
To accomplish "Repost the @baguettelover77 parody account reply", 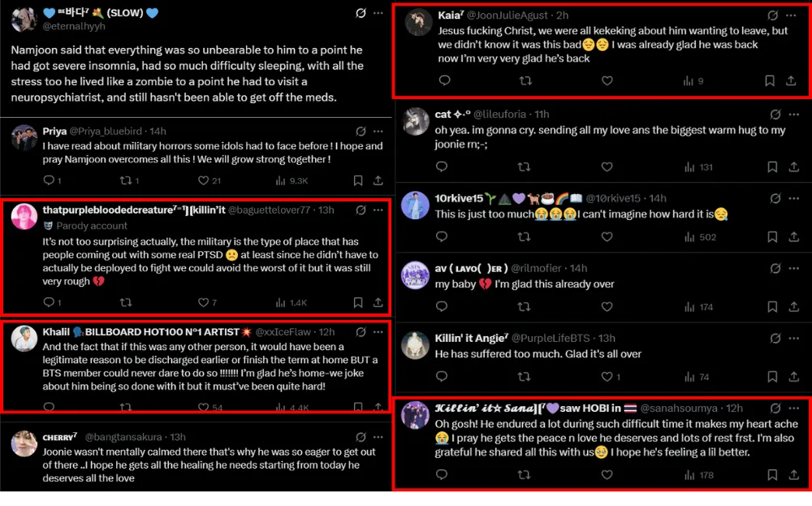I will pyautogui.click(x=126, y=302).
